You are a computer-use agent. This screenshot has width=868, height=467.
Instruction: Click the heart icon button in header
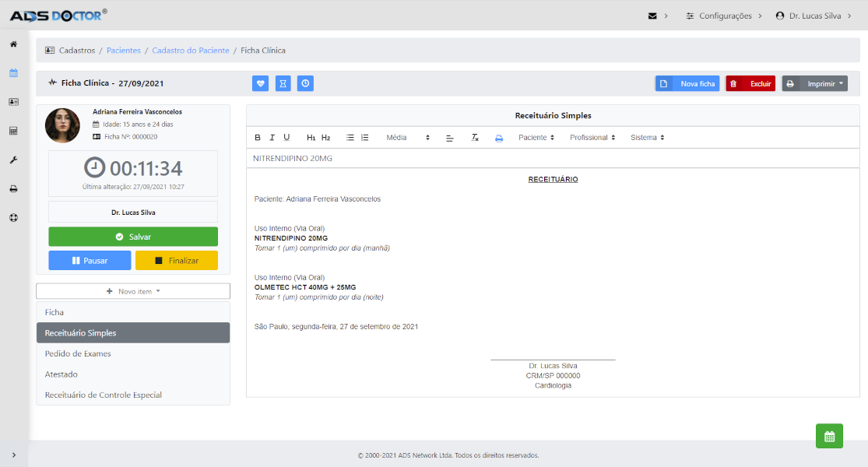point(260,83)
